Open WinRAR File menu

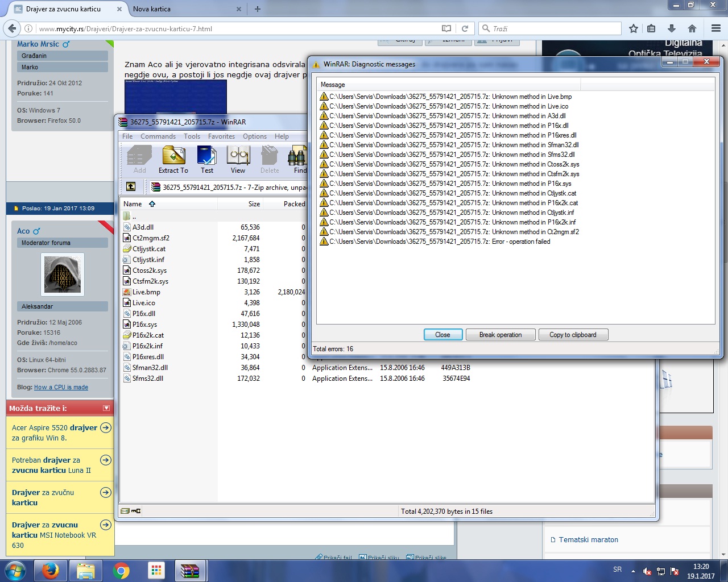(127, 136)
